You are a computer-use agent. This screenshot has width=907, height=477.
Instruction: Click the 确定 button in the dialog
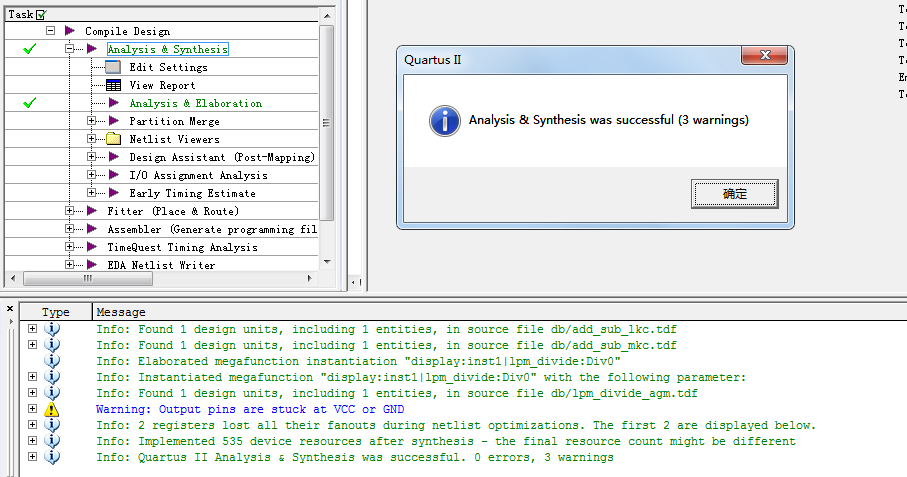click(x=734, y=194)
